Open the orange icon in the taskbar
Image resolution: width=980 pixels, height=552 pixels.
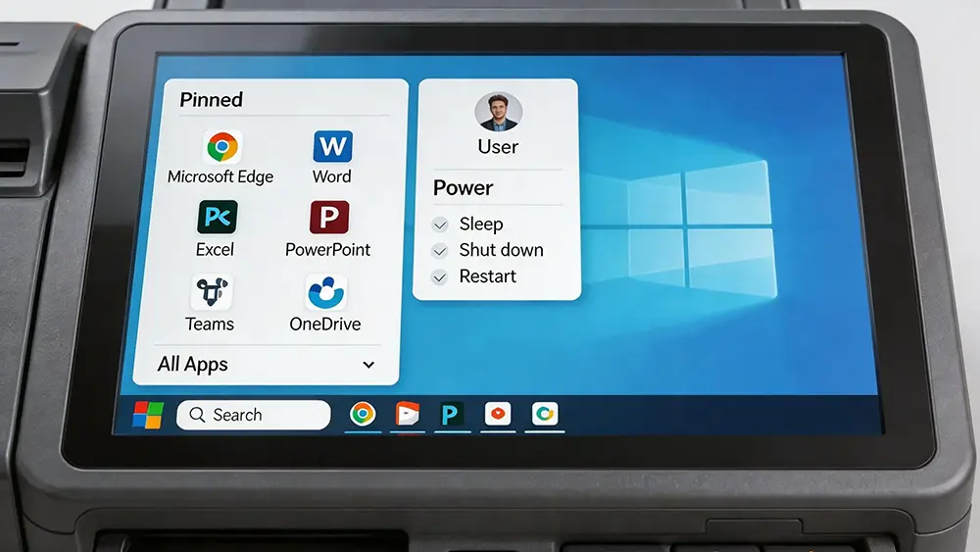(407, 415)
